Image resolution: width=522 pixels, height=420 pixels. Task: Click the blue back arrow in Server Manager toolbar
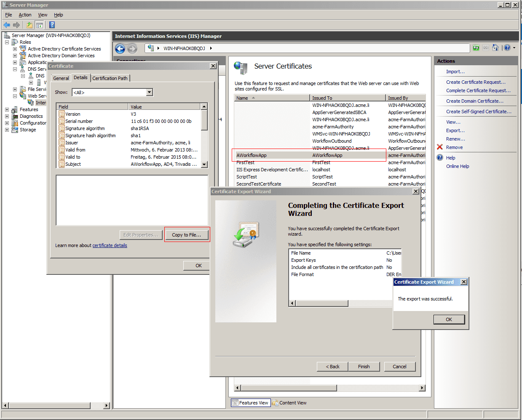click(x=7, y=25)
